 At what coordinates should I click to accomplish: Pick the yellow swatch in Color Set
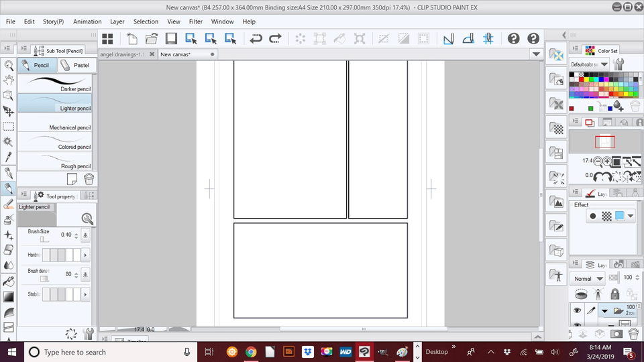click(x=586, y=81)
